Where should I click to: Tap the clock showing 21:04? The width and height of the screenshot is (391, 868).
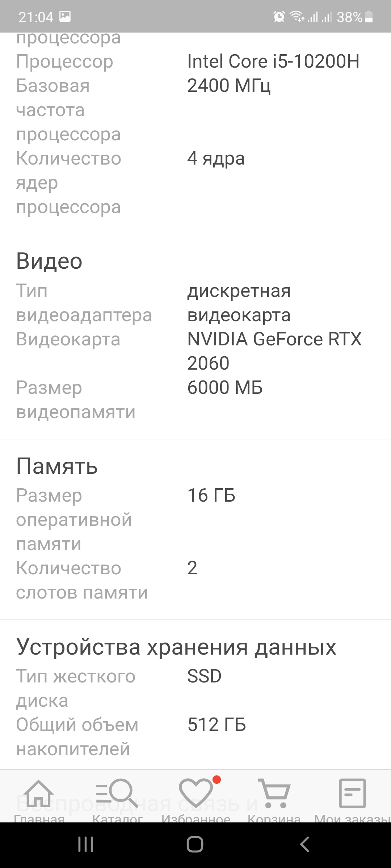pyautogui.click(x=36, y=17)
